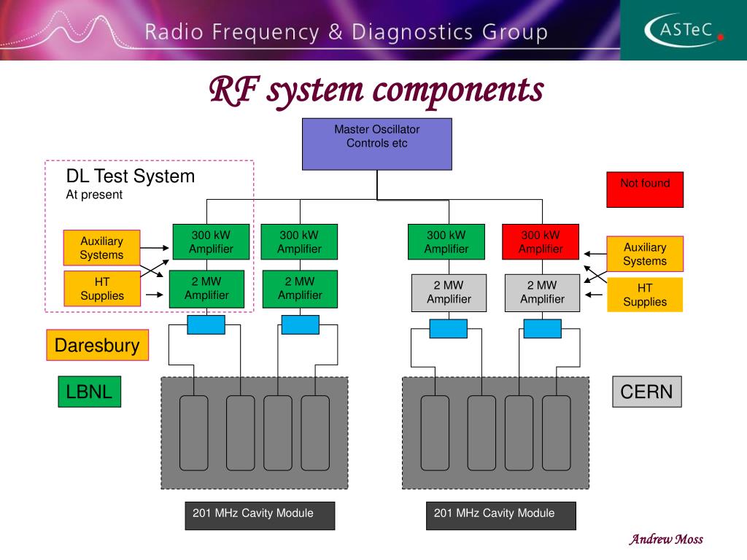This screenshot has height=560, width=747.
Task: Click the grey CERN legend box
Action: tap(647, 392)
